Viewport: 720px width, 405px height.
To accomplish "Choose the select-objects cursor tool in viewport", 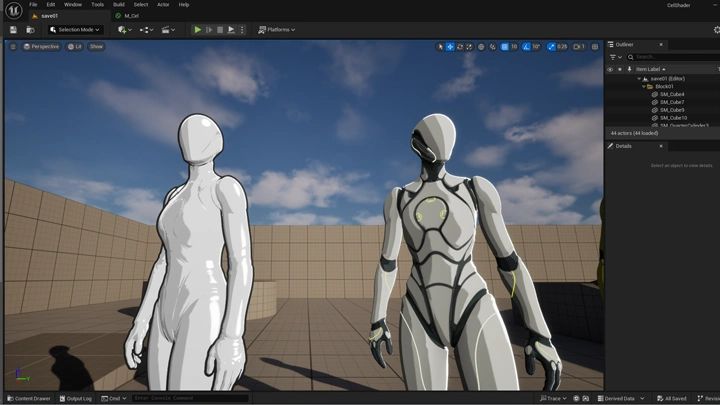I will (440, 47).
